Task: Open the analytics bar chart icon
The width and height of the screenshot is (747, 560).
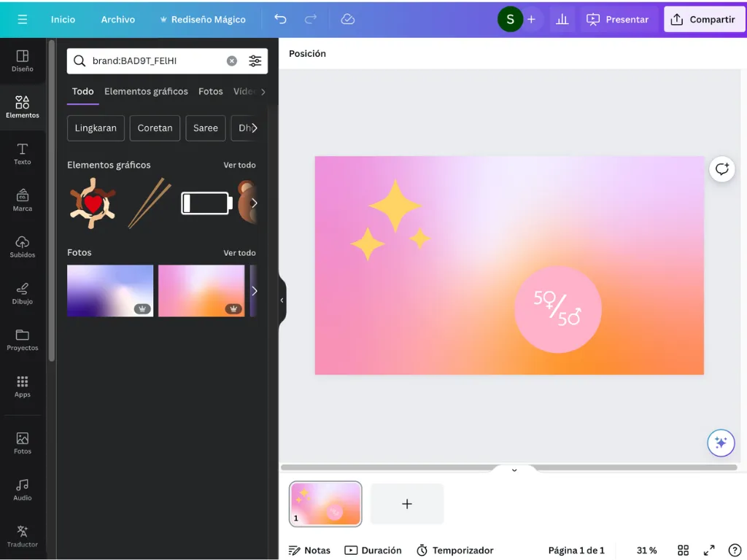Action: point(562,20)
